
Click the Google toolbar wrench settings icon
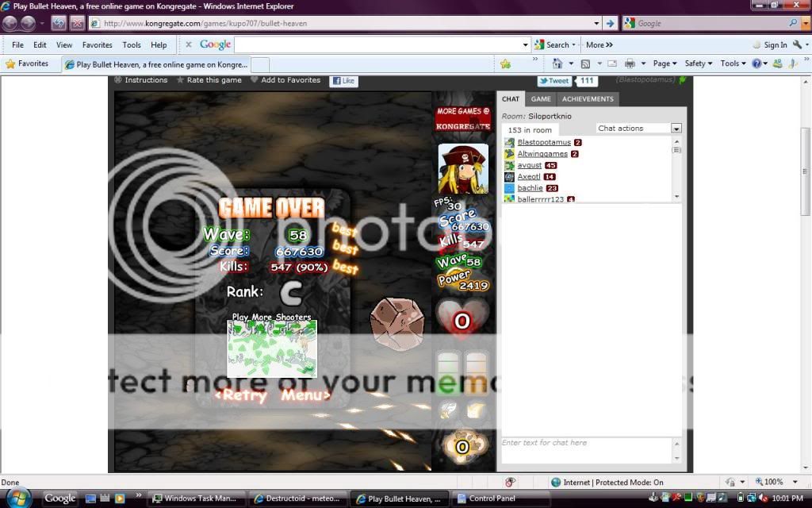pos(797,44)
